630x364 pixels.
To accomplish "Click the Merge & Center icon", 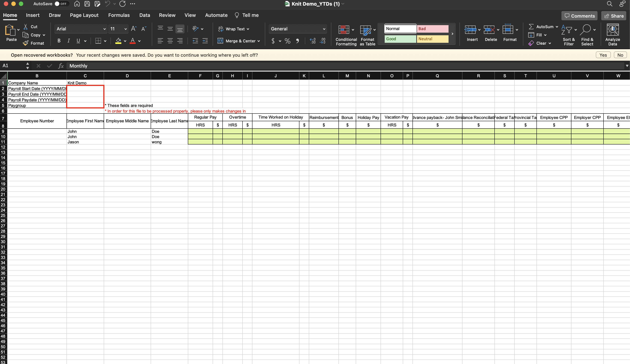I will [220, 41].
